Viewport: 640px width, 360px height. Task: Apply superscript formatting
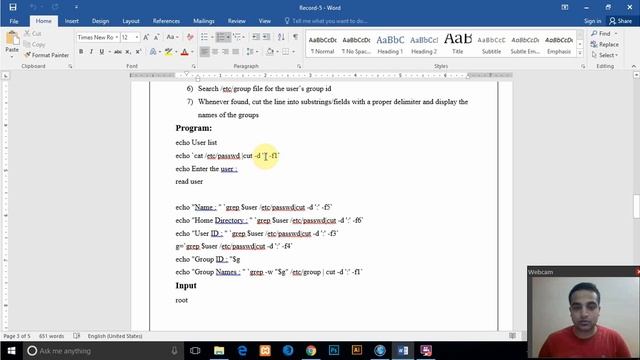tap(138, 52)
